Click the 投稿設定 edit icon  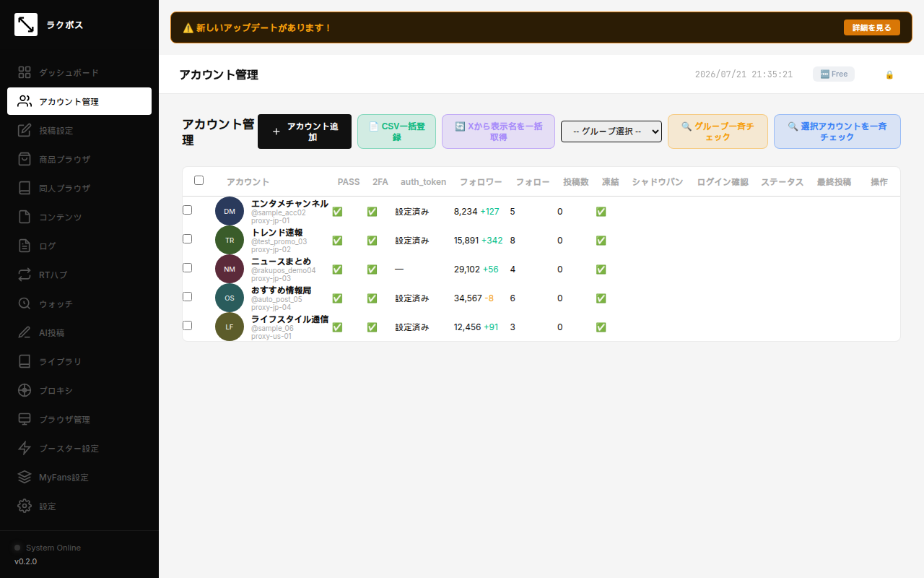tap(25, 130)
